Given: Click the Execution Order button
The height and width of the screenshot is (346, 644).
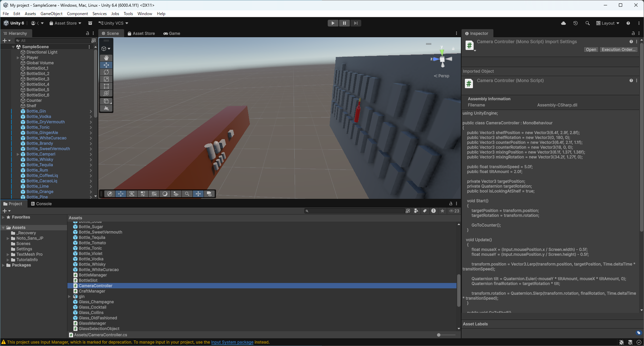Looking at the screenshot, I should coord(619,50).
